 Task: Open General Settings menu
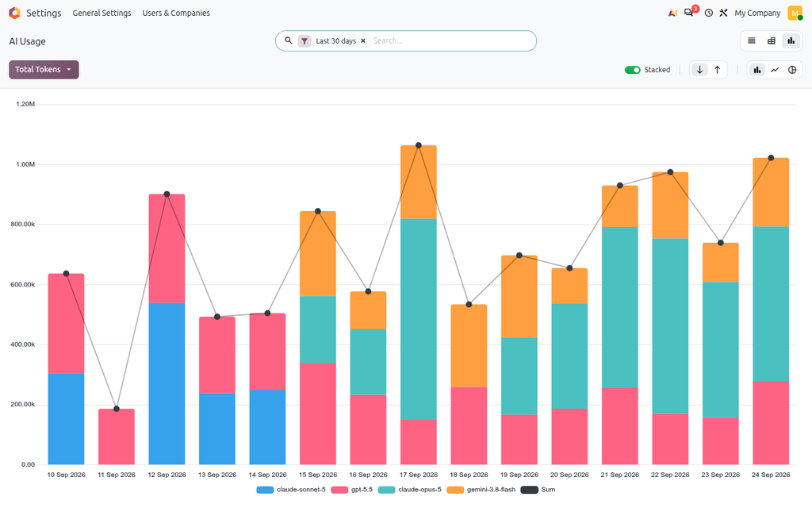[x=101, y=13]
